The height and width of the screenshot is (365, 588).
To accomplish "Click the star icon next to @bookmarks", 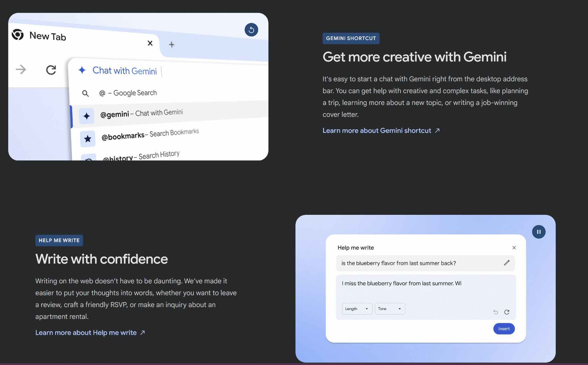I will click(88, 139).
